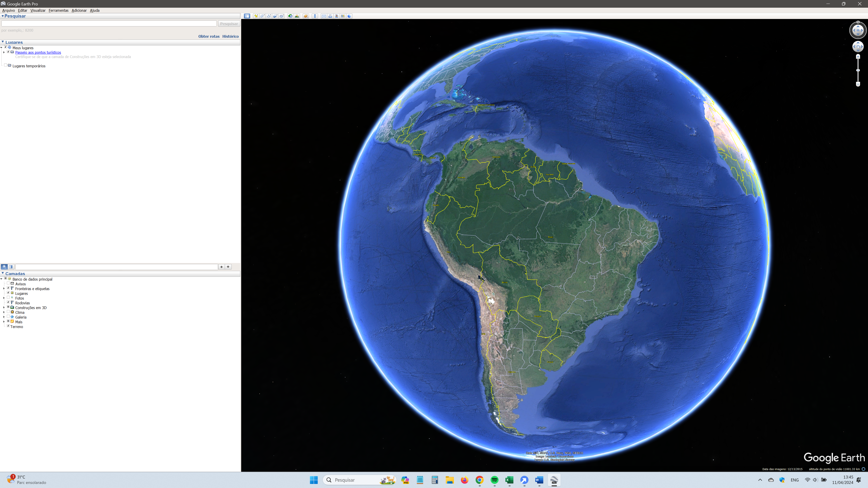Open the Ferramentas menu
The image size is (868, 488).
click(x=58, y=10)
